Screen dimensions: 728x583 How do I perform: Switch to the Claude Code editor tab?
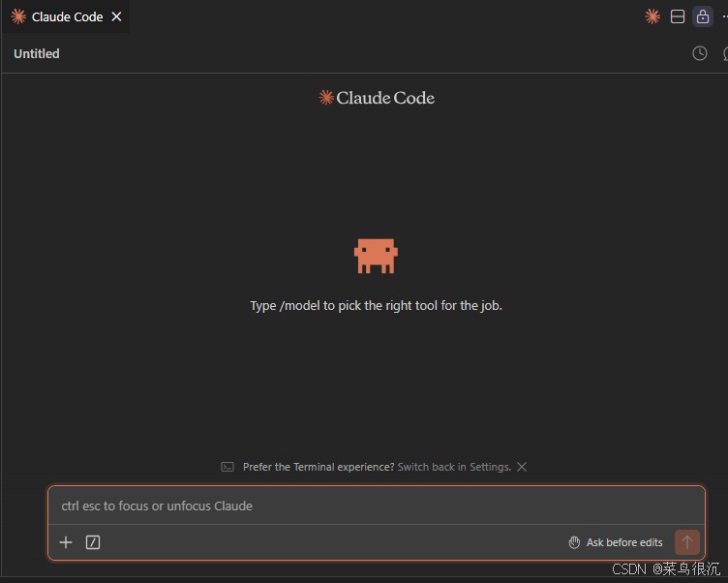click(66, 16)
